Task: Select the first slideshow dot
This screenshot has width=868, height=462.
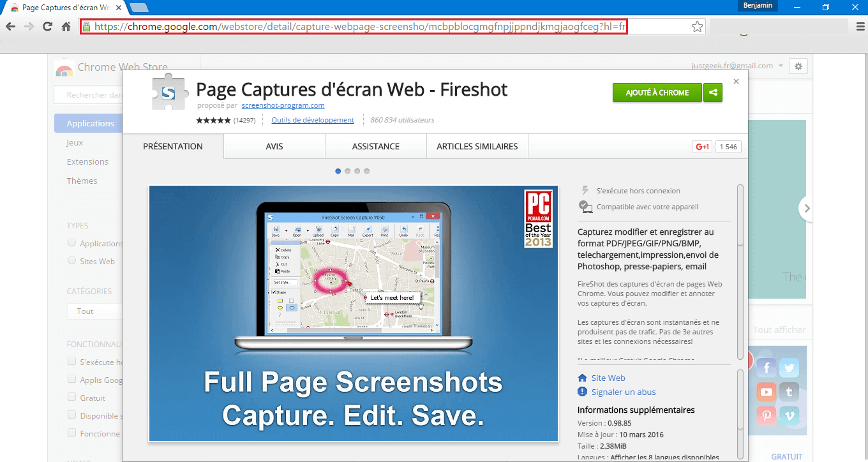Action: 338,171
